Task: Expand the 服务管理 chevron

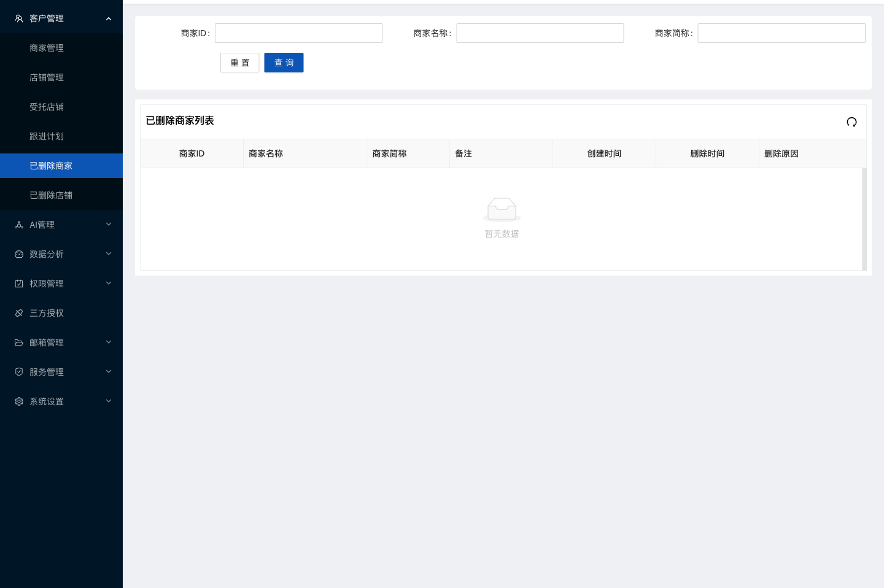Action: (x=109, y=372)
